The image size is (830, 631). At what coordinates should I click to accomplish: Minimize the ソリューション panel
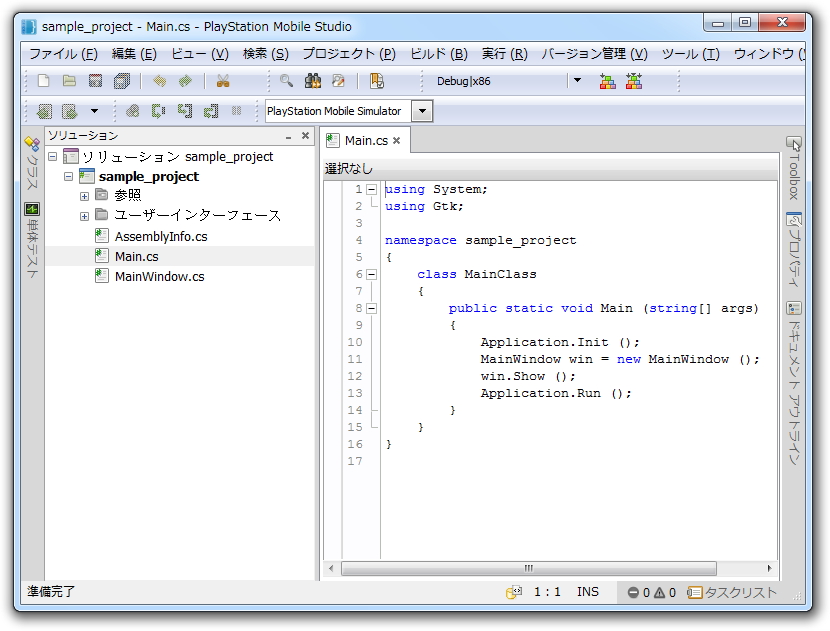pyautogui.click(x=288, y=137)
